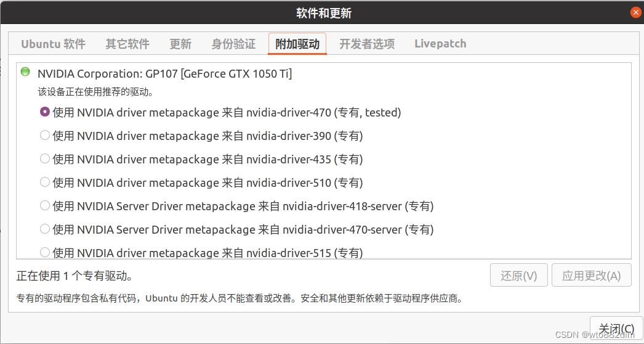Click the 关闭(C) close button
Viewport: 644px width, 344px height.
point(616,329)
